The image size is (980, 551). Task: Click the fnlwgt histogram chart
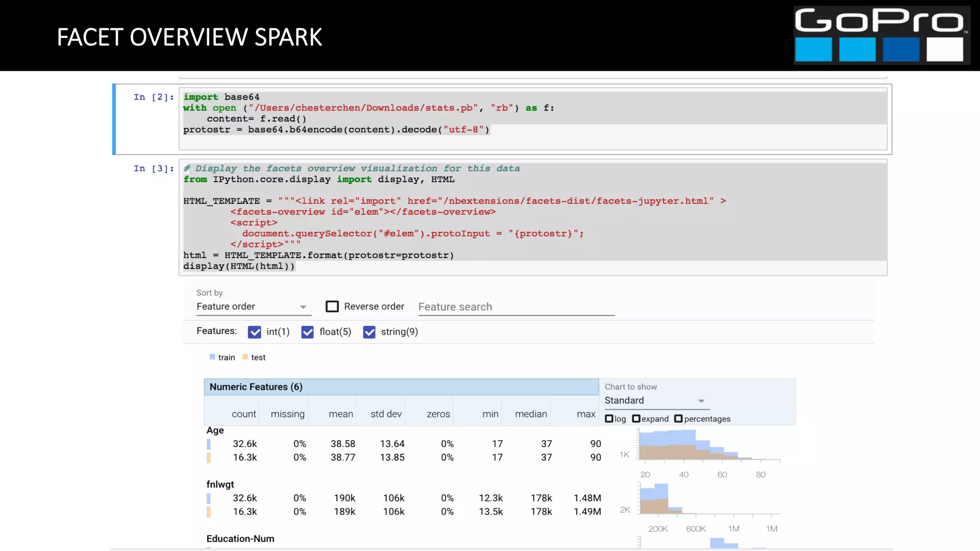point(709,499)
